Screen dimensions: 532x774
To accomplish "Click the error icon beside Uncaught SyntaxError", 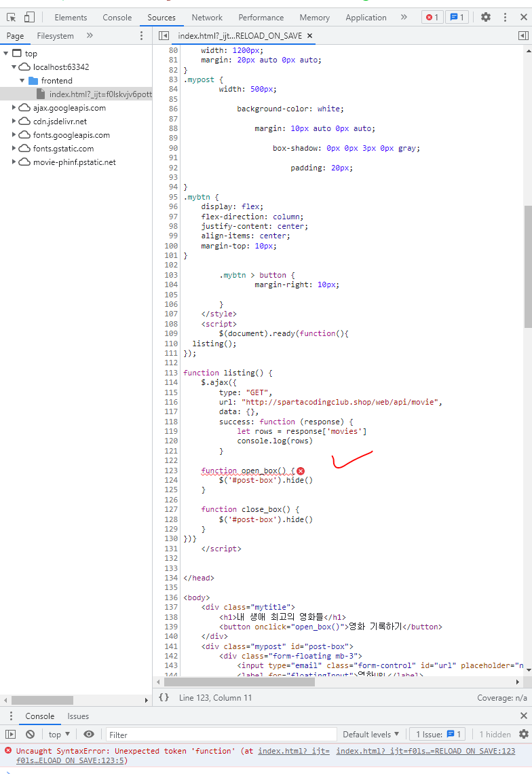I will pyautogui.click(x=8, y=751).
